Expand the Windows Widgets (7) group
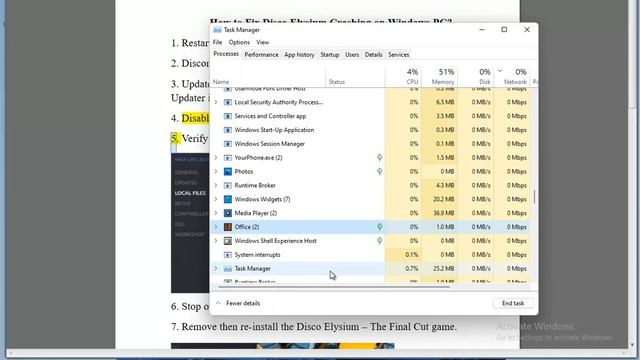Viewport: 640px width, 360px height. [216, 199]
